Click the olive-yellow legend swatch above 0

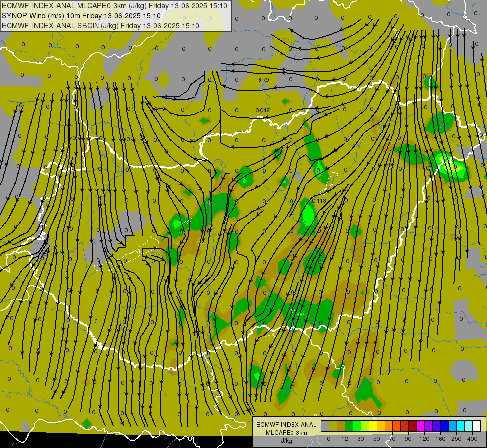[x=333, y=426]
